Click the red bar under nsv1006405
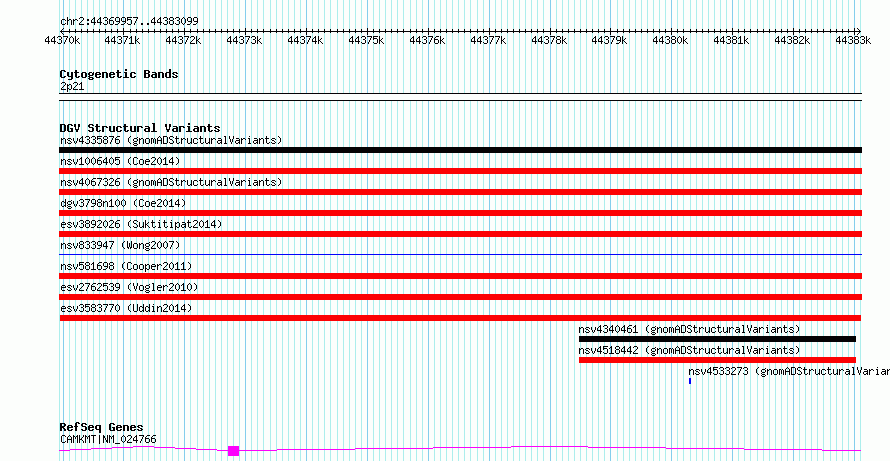This screenshot has height=461, width=890. [x=461, y=171]
